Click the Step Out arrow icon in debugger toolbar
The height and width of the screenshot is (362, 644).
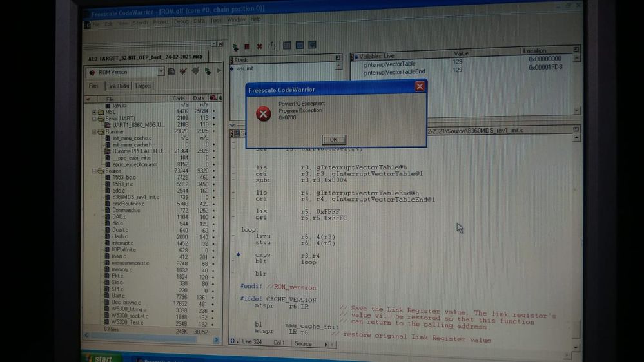(272, 46)
